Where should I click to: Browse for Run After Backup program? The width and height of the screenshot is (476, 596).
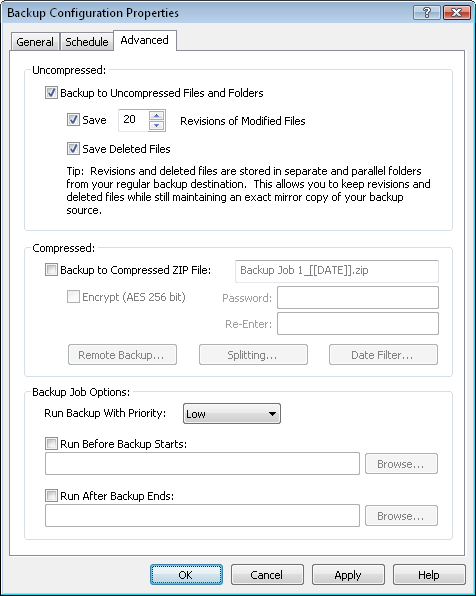[401, 516]
